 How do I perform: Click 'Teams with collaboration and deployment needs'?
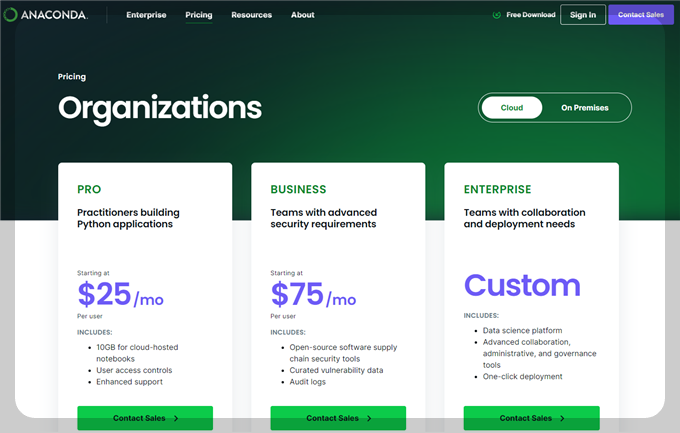[524, 218]
